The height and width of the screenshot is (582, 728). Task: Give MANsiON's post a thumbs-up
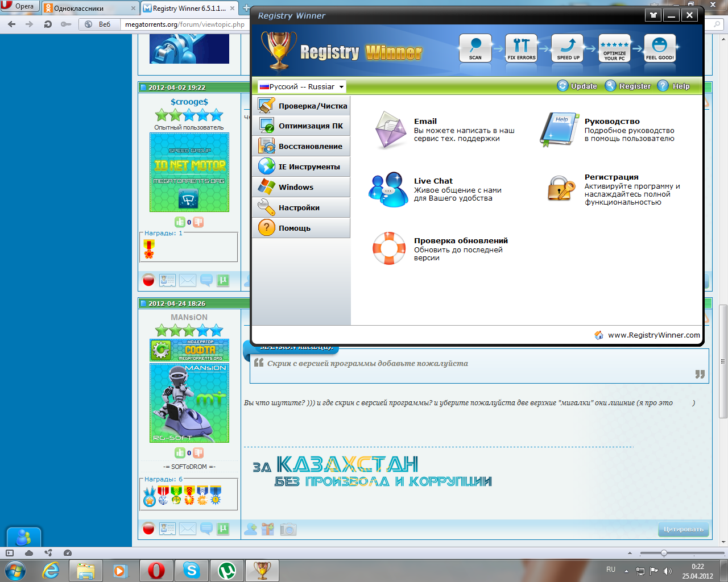tap(180, 453)
